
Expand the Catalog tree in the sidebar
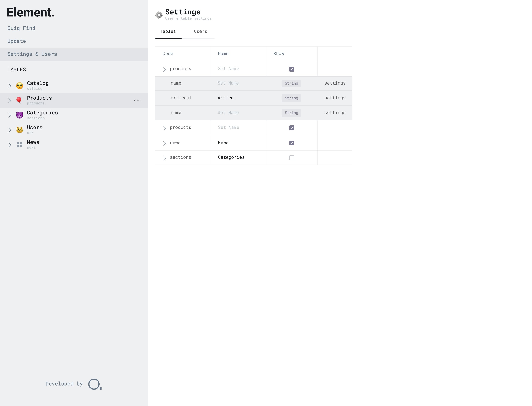coord(10,86)
